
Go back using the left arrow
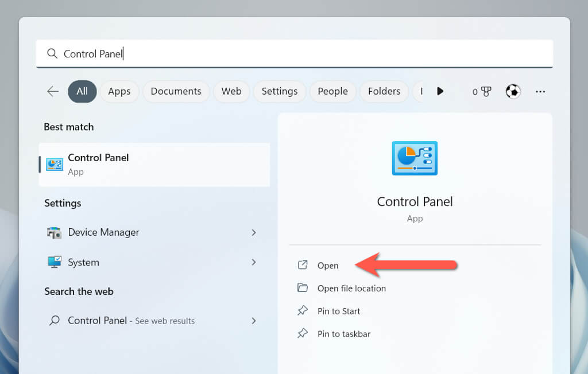pyautogui.click(x=53, y=91)
